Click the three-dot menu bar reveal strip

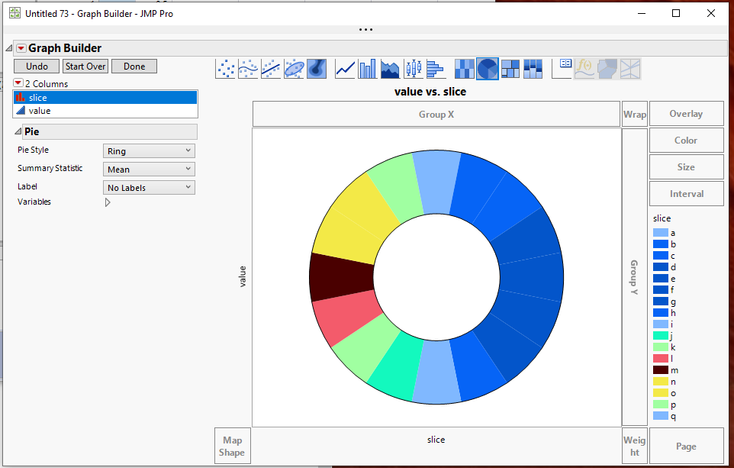click(x=366, y=29)
